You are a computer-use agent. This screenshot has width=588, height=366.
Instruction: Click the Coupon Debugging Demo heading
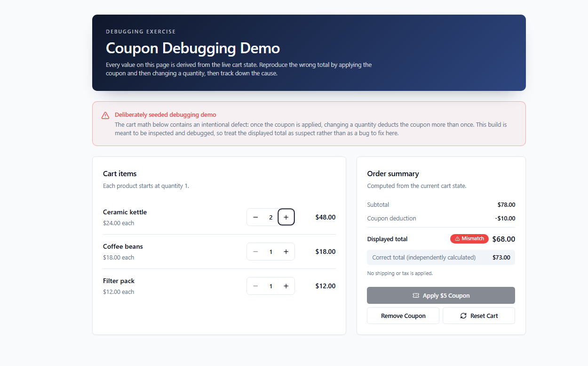[x=193, y=48]
